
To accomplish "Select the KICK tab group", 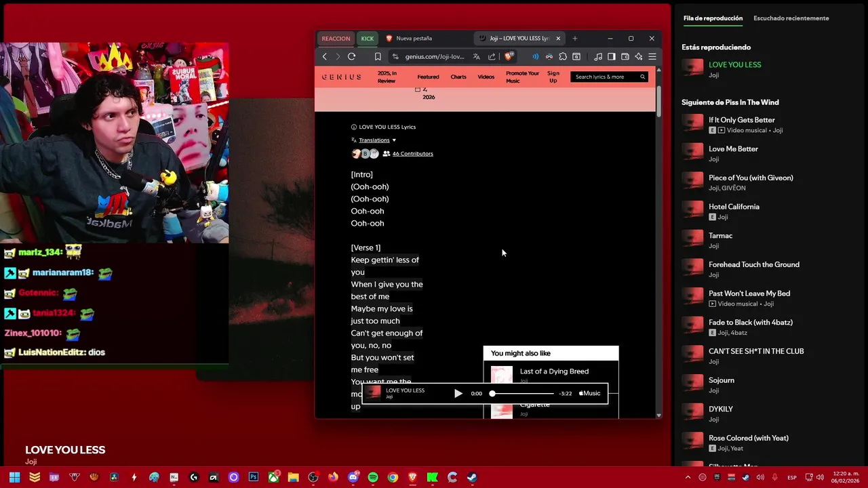I will click(367, 39).
